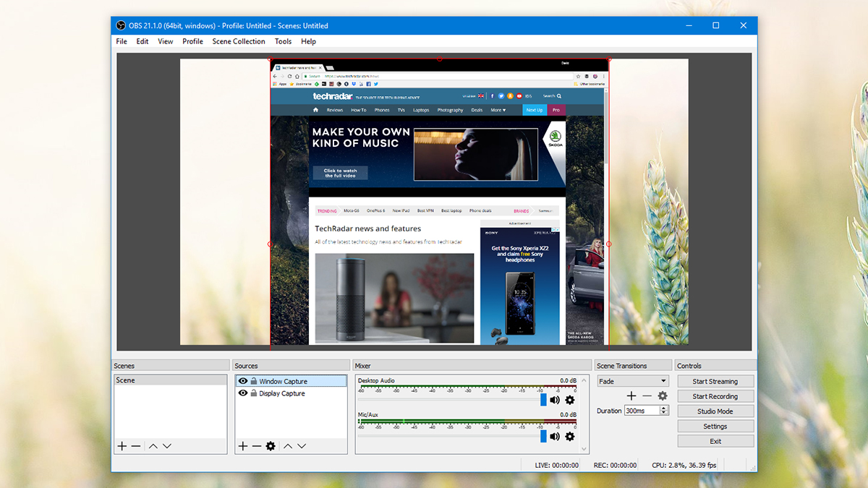868x488 pixels.
Task: Move the selected source down in Sources
Action: [302, 446]
